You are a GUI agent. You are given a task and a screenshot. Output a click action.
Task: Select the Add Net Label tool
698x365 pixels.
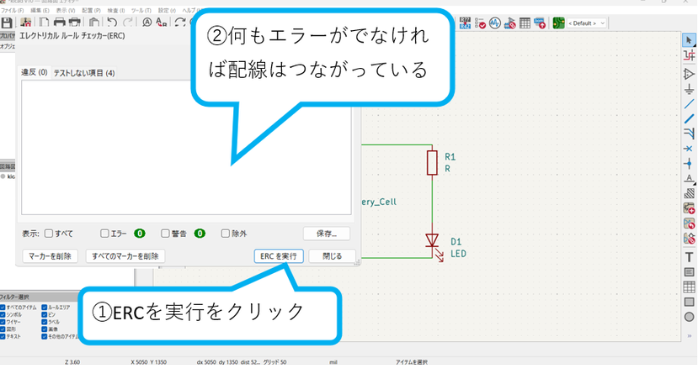click(689, 178)
